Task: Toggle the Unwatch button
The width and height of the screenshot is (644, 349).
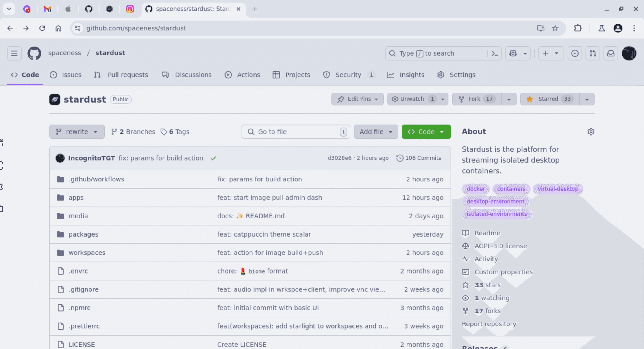Action: (413, 99)
